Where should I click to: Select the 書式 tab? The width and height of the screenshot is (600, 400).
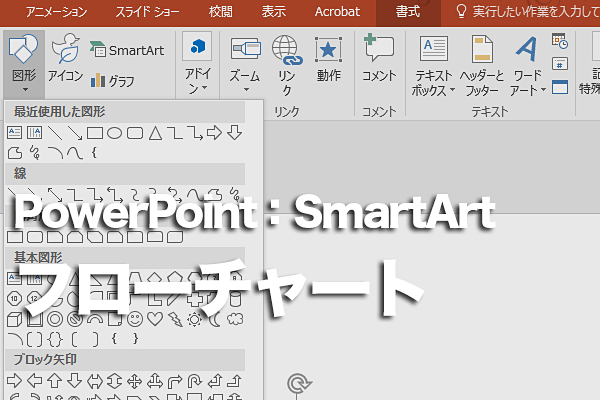click(x=408, y=11)
